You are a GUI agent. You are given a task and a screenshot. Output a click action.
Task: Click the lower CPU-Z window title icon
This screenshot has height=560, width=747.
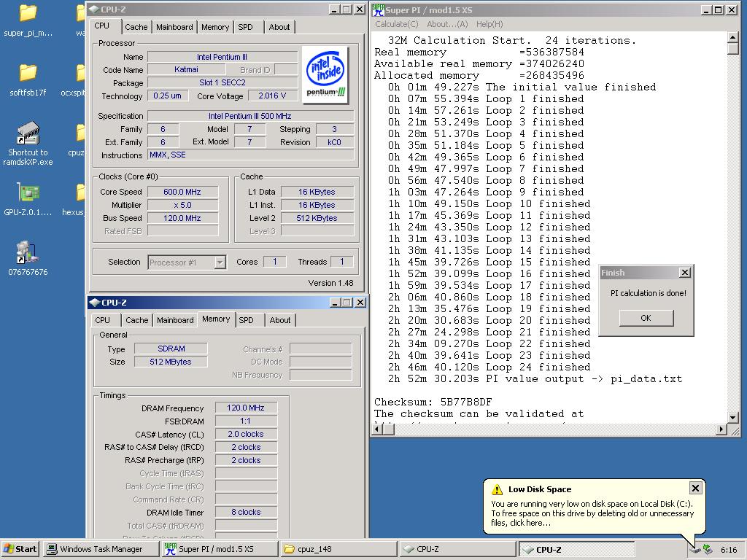[94, 303]
